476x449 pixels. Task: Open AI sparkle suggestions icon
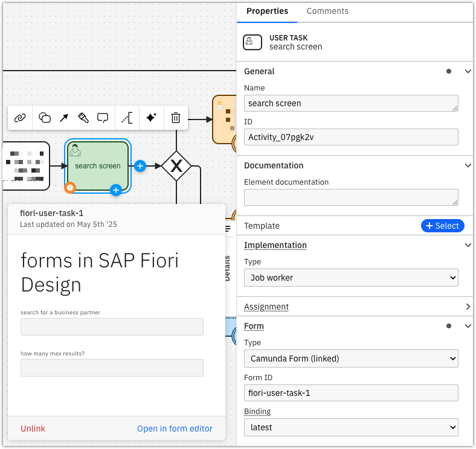pos(151,118)
